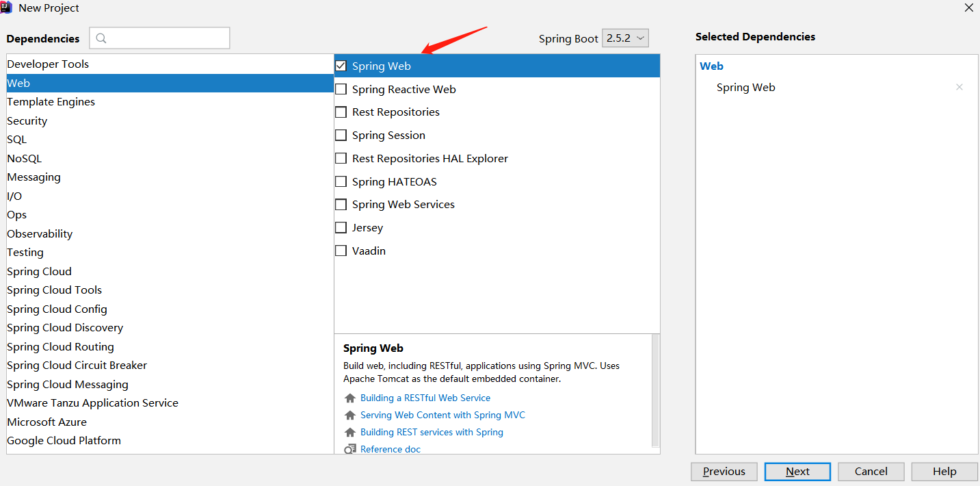The image size is (980, 486).
Task: Click the Spring Web description heading
Action: pyautogui.click(x=373, y=348)
